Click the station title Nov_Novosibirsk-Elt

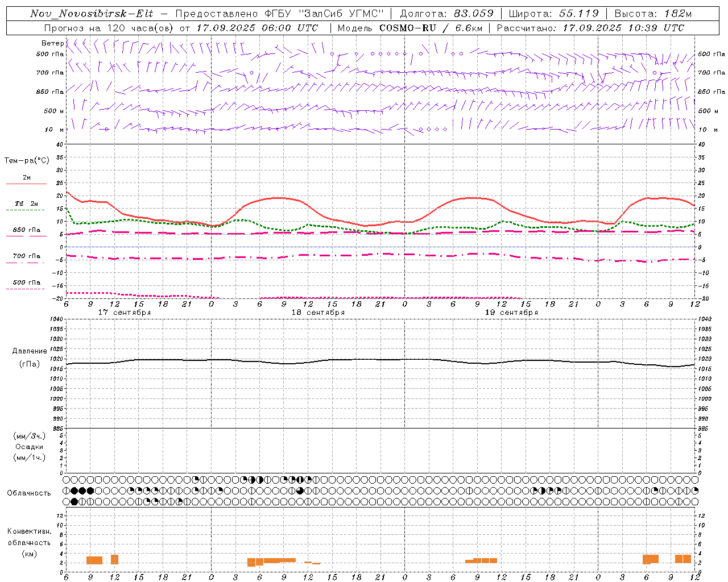91,14
